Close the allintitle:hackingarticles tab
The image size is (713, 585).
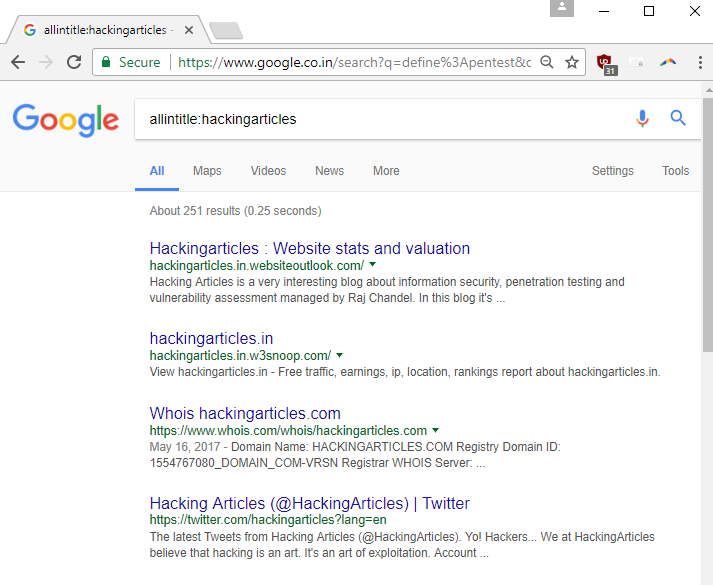click(189, 30)
